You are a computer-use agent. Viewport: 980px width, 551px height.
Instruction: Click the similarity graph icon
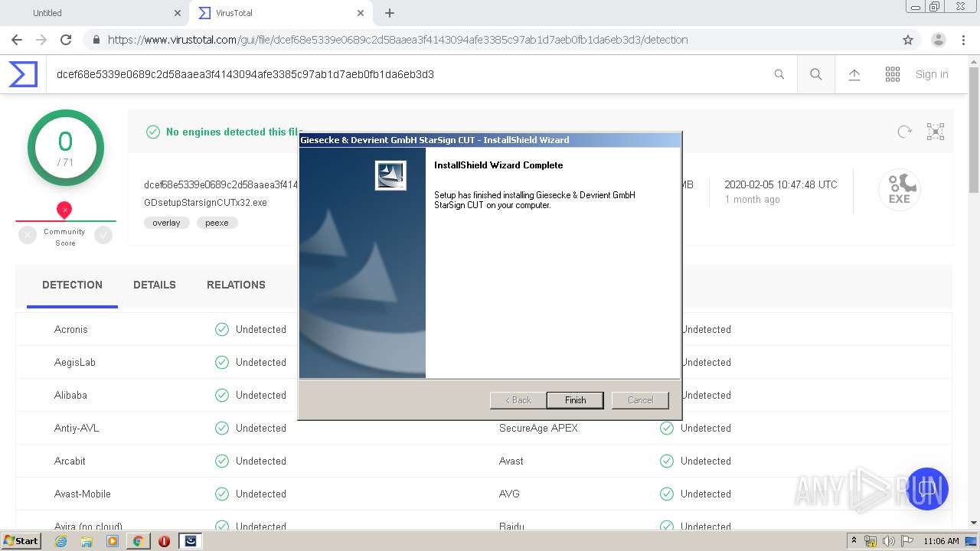[x=936, y=132]
